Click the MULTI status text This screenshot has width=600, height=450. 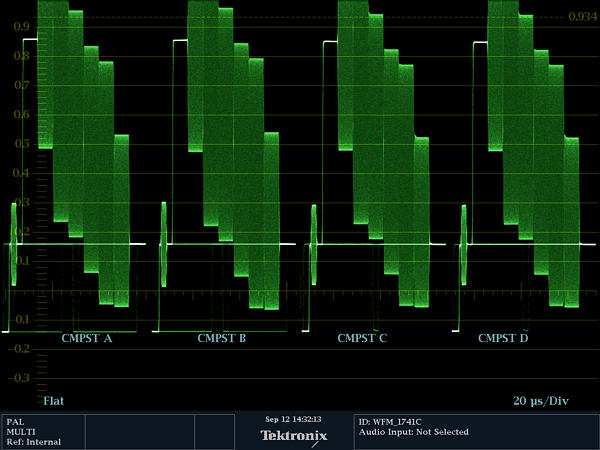pyautogui.click(x=20, y=431)
